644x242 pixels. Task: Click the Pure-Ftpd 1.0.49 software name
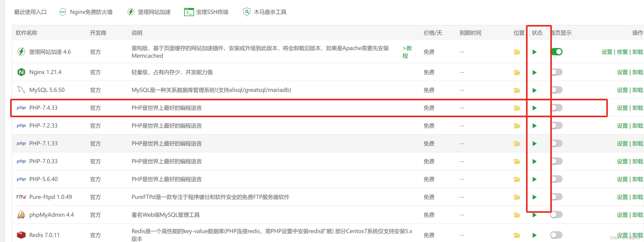[51, 197]
